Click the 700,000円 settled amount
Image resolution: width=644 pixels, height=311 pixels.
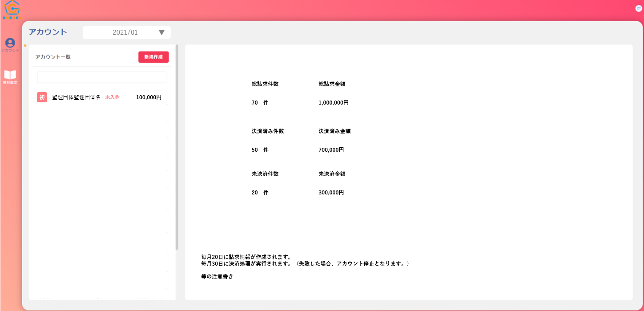click(331, 150)
